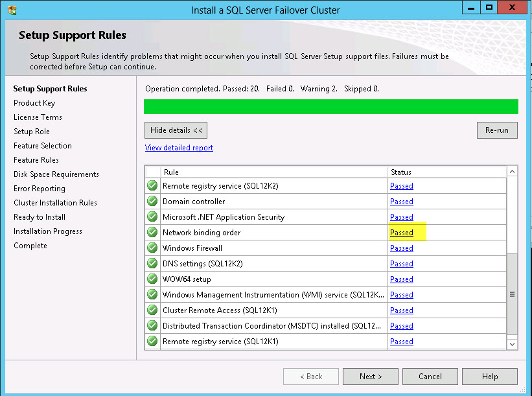Open Passed status for Windows Firewall
The width and height of the screenshot is (532, 396).
402,248
